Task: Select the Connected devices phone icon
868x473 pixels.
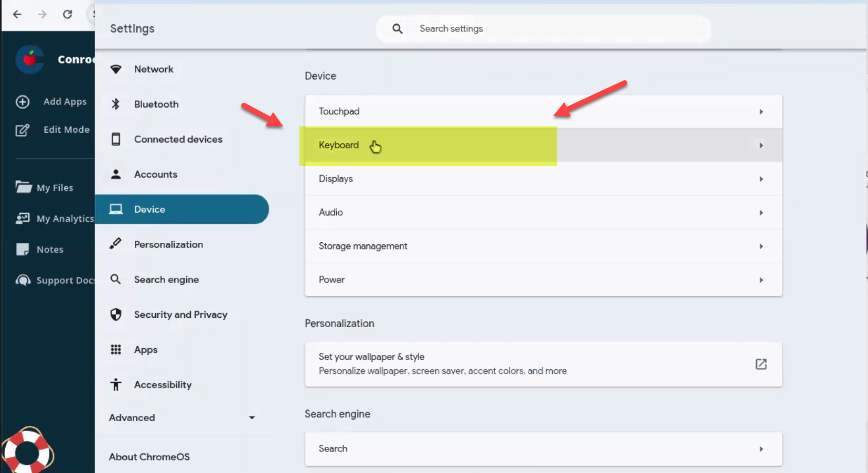Action: (116, 139)
